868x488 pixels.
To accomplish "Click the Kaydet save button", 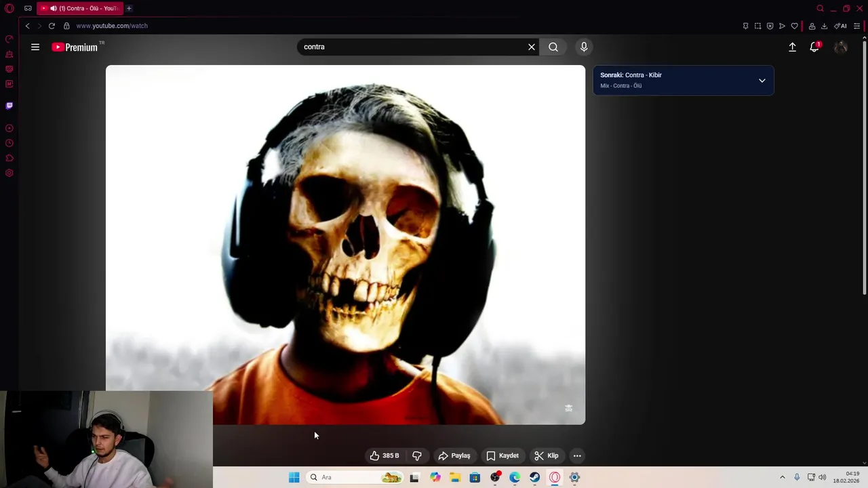I will 502,455.
